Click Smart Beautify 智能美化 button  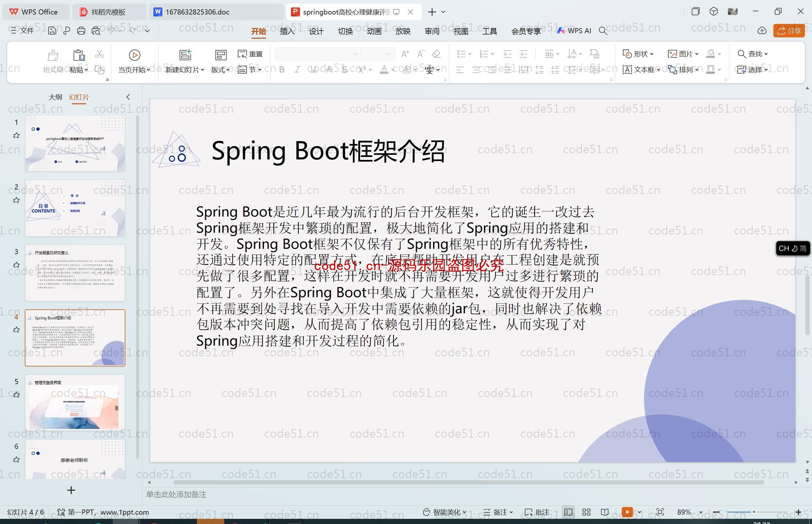pyautogui.click(x=445, y=512)
